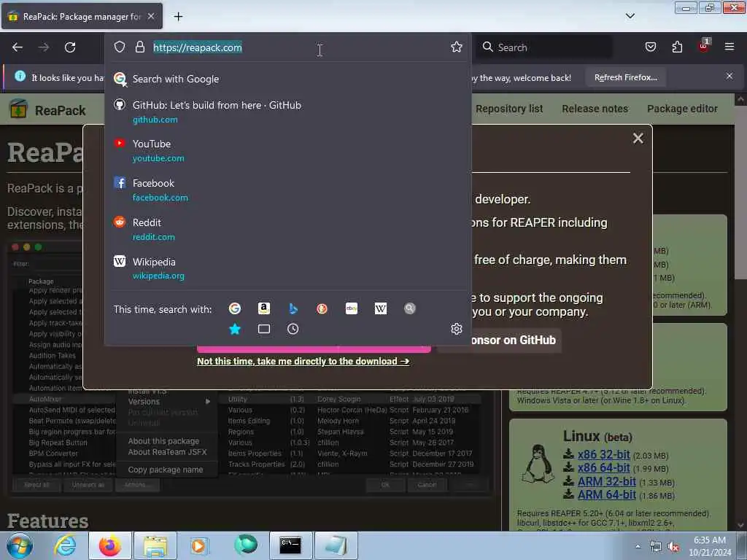Show hidden tray icons arrow

click(638, 546)
